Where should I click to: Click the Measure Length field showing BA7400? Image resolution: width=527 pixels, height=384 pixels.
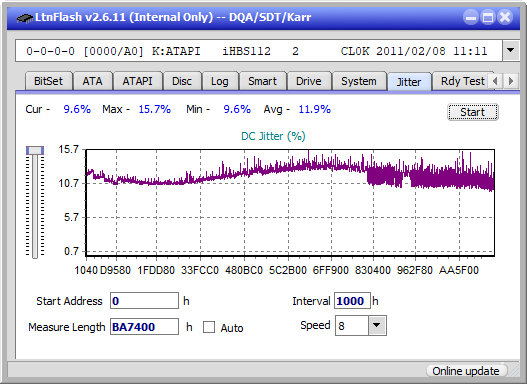pyautogui.click(x=144, y=327)
